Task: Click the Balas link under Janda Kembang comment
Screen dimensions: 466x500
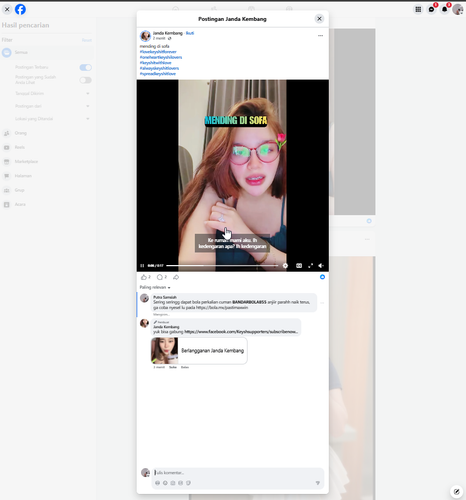Action: [185, 367]
